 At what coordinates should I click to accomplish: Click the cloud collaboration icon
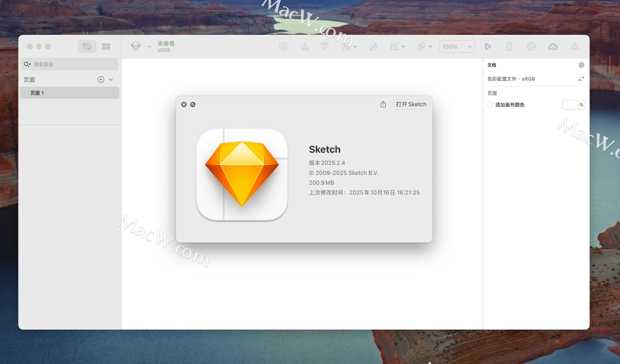pos(553,47)
